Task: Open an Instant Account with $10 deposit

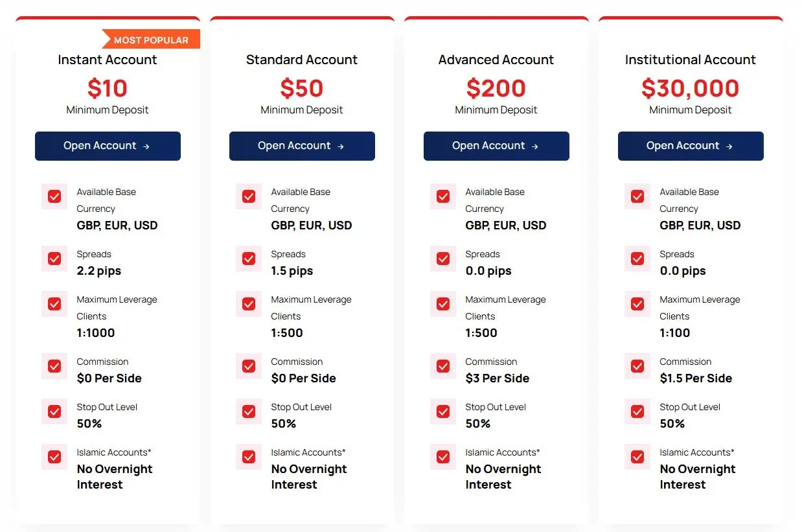Action: [108, 146]
